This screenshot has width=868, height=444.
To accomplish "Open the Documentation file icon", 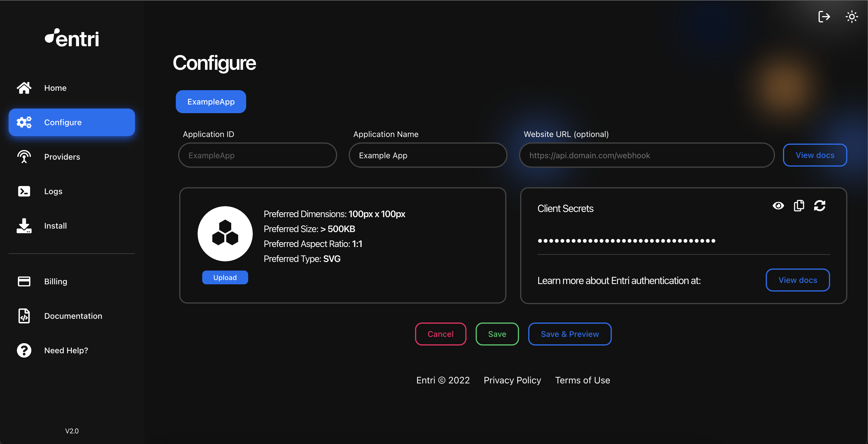I will click(x=24, y=316).
